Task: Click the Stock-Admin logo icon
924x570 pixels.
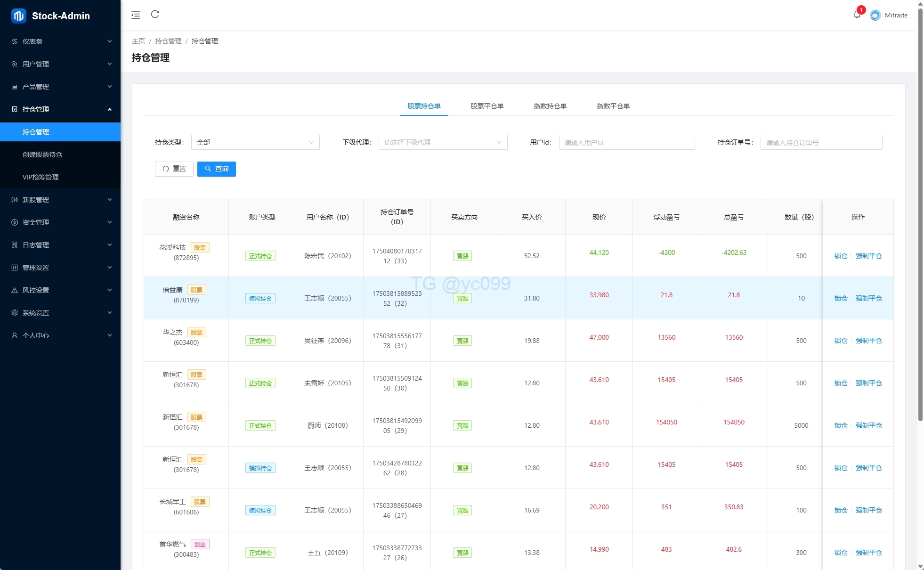Action: tap(19, 16)
